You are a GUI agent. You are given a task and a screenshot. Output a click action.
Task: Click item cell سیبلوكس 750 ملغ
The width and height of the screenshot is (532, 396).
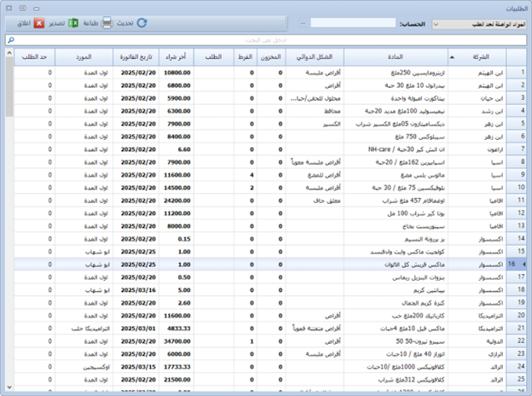tap(396, 137)
